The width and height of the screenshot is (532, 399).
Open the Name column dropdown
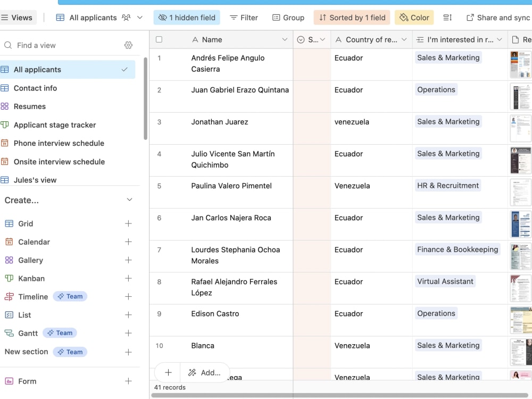click(x=284, y=40)
